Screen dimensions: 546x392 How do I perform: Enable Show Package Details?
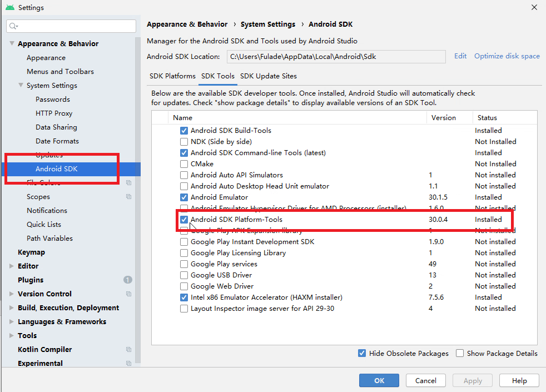460,354
